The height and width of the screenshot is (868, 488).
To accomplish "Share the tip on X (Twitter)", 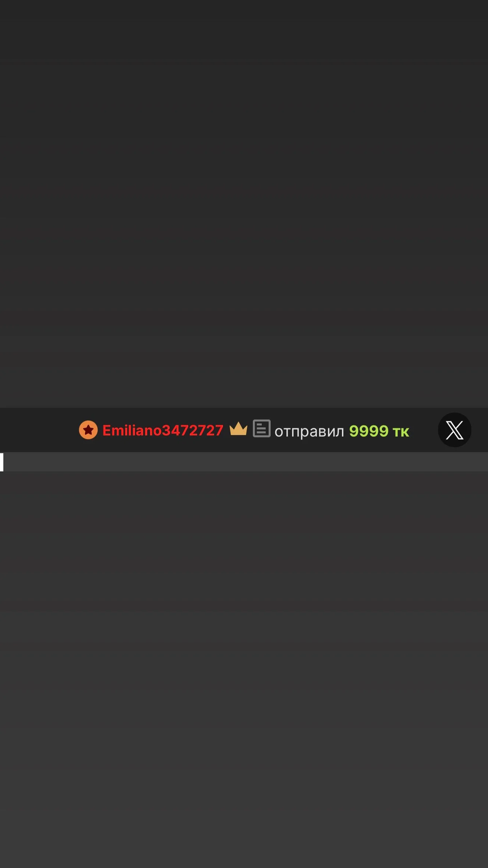I will pyautogui.click(x=454, y=430).
